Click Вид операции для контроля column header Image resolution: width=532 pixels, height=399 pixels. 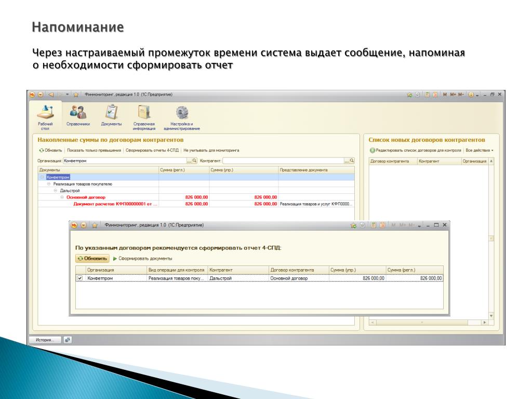click(177, 270)
